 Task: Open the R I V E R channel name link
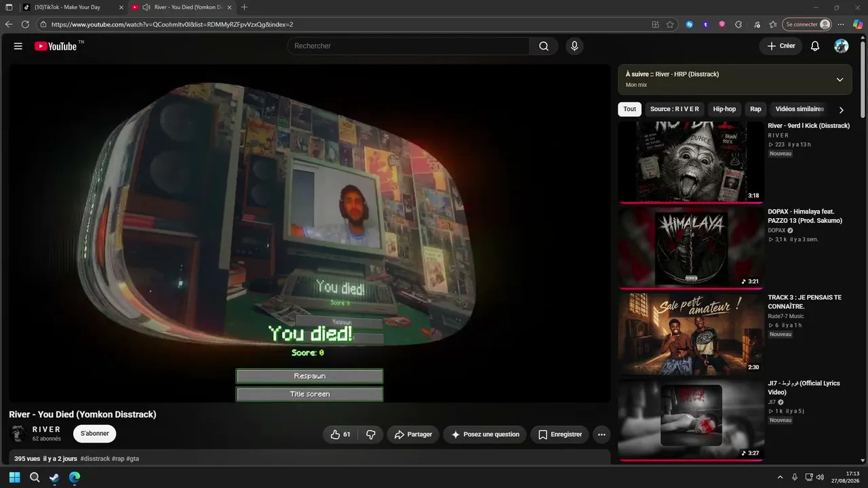coord(47,430)
